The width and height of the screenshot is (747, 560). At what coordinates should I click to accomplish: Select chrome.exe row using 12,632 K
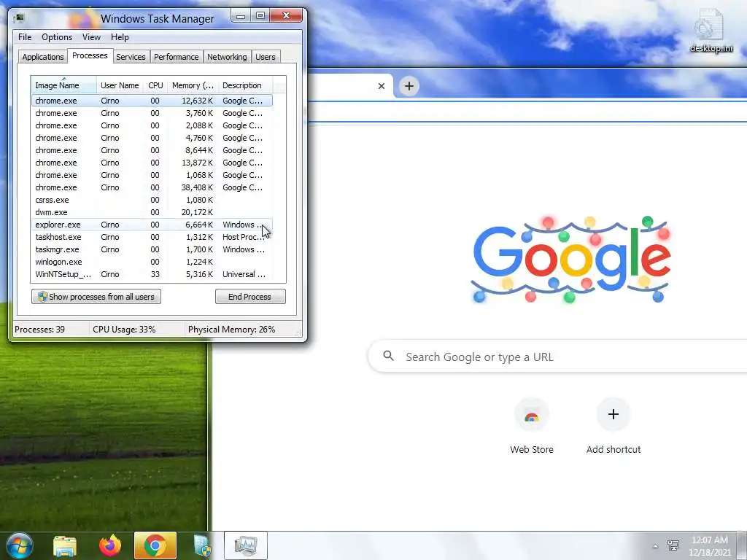(x=152, y=101)
